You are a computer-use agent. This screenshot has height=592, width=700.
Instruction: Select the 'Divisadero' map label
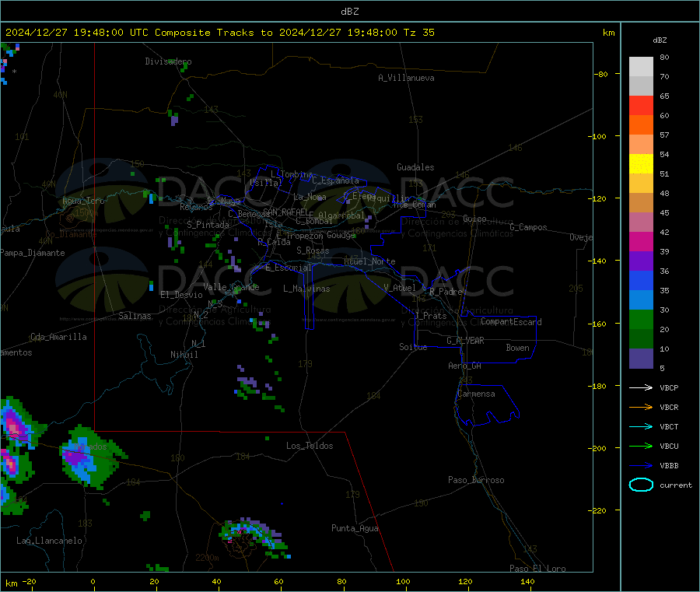click(x=168, y=61)
